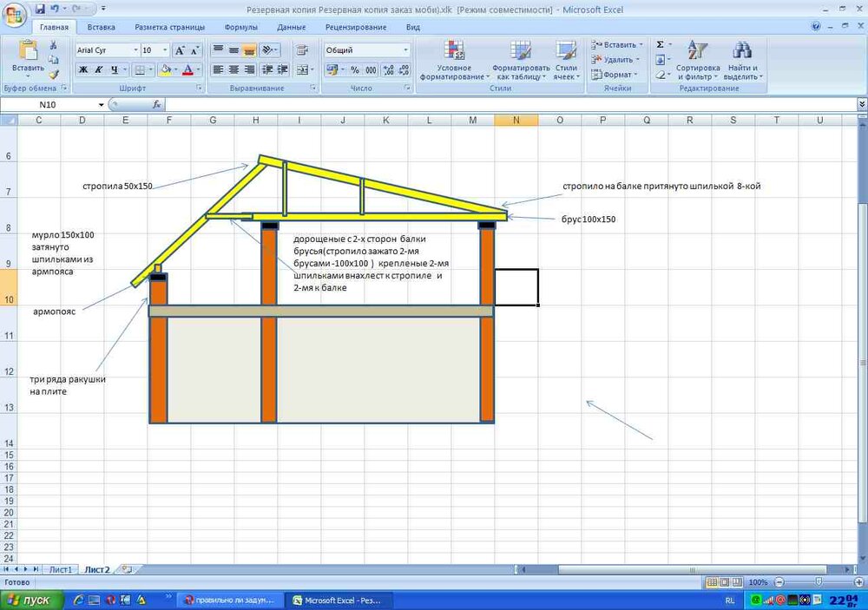Open the Arial Cyr font name dropdown

[135, 50]
